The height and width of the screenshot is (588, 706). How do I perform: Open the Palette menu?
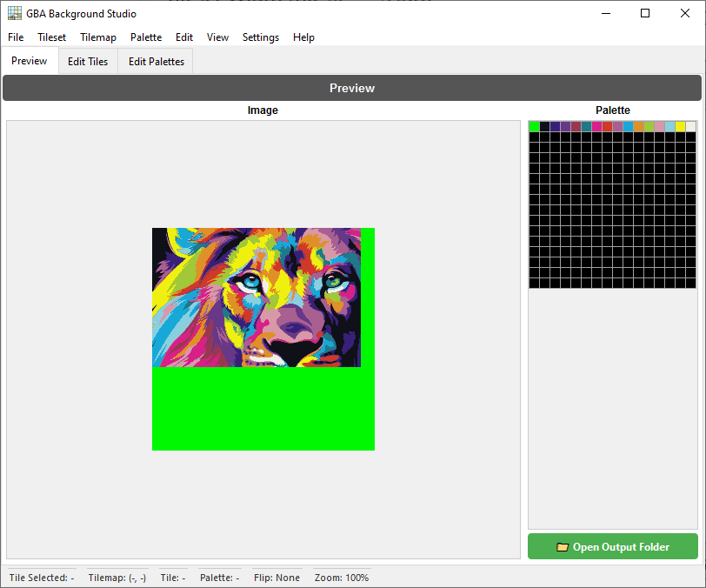(x=146, y=37)
